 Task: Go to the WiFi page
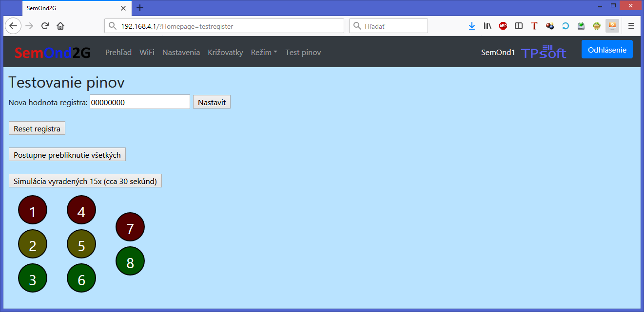click(147, 52)
